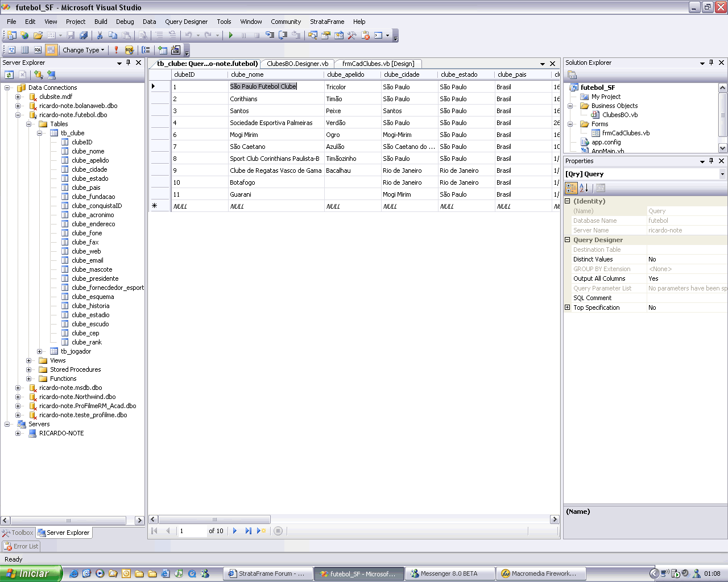The height and width of the screenshot is (582, 728).
Task: Click Save All in the toolbar
Action: [84, 35]
